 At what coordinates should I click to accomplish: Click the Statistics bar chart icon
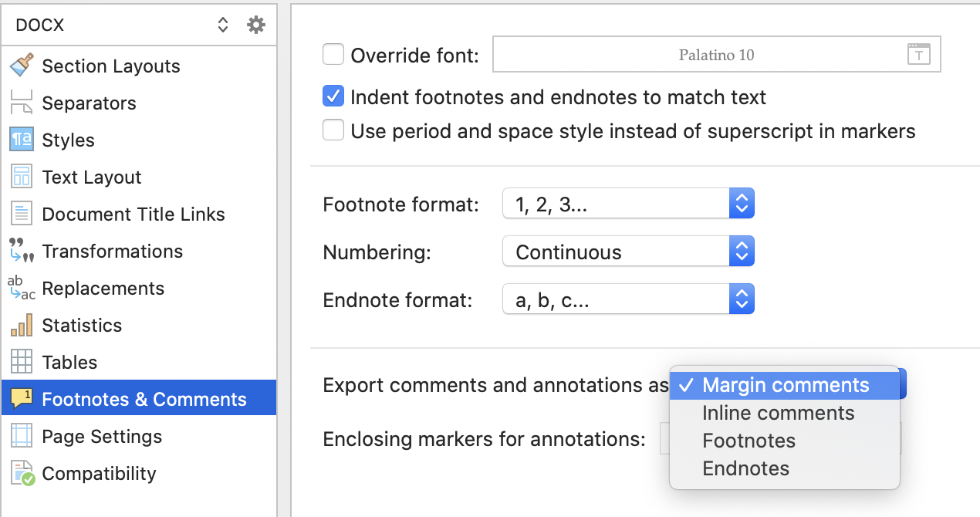click(x=22, y=325)
